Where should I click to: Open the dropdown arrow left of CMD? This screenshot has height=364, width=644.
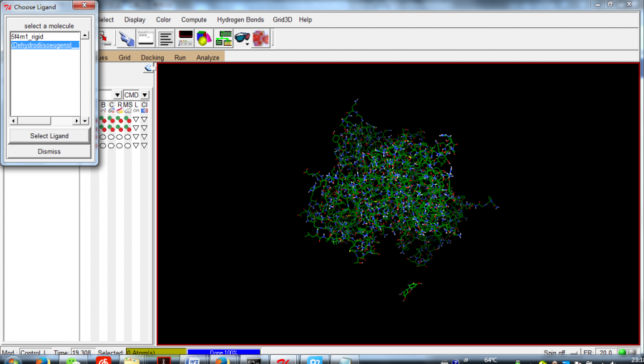(x=117, y=95)
